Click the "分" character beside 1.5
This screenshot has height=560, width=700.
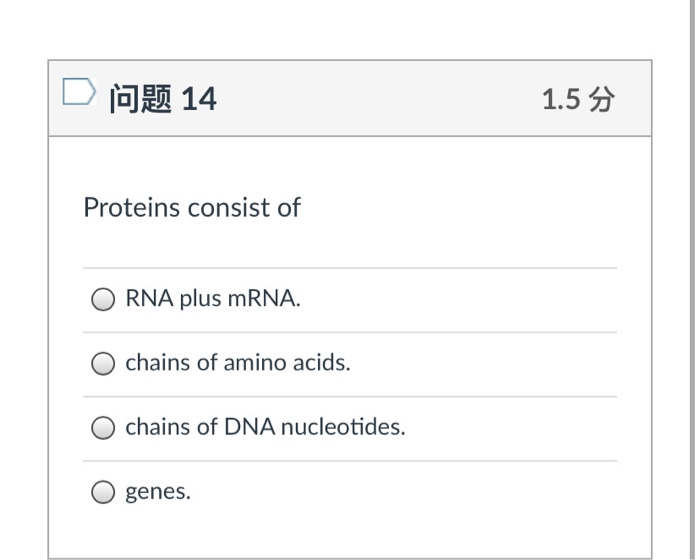pos(601,99)
